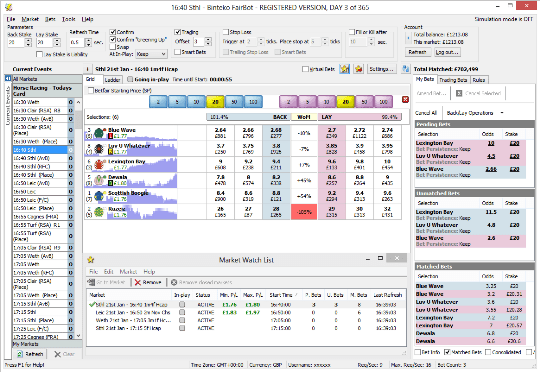Check Lay Stake is Liability option
This screenshot has width=540, height=372.
click(39, 54)
